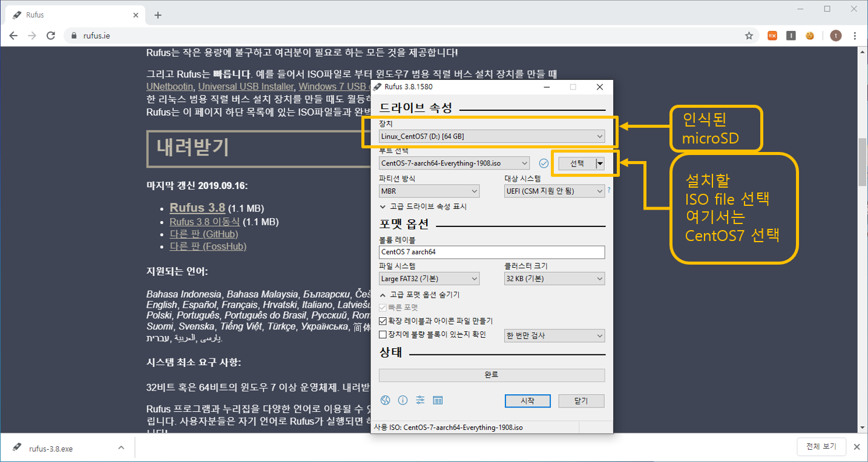Image resolution: width=868 pixels, height=462 pixels.
Task: Close the Rufus browser tab
Action: tap(136, 15)
